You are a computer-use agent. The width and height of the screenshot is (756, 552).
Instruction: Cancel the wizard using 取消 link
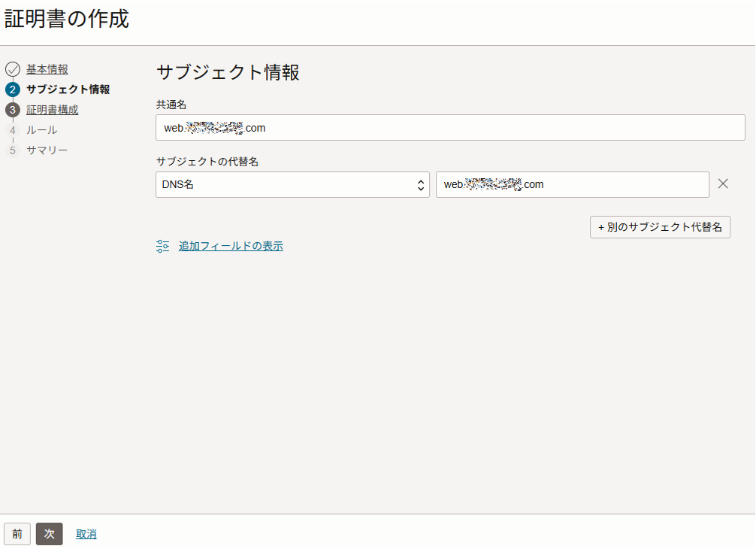click(x=86, y=535)
